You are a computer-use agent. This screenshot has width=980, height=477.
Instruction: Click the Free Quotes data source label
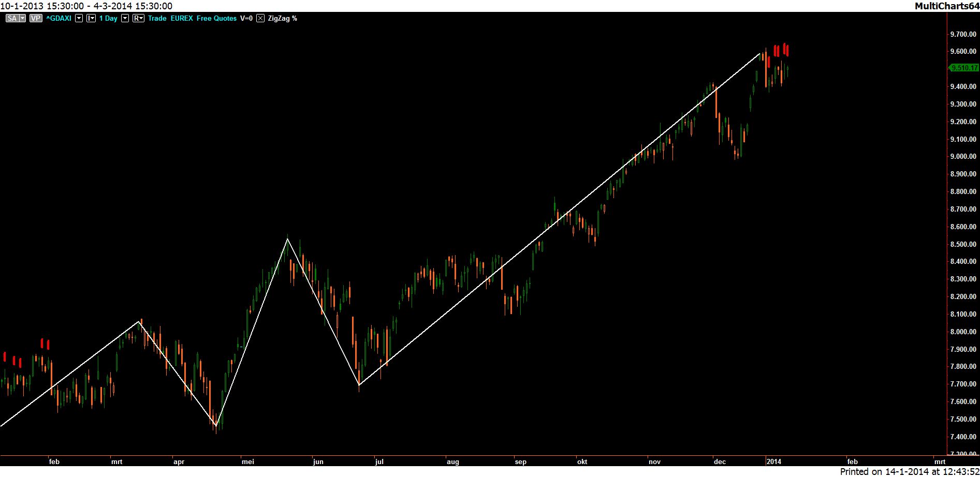pos(216,18)
